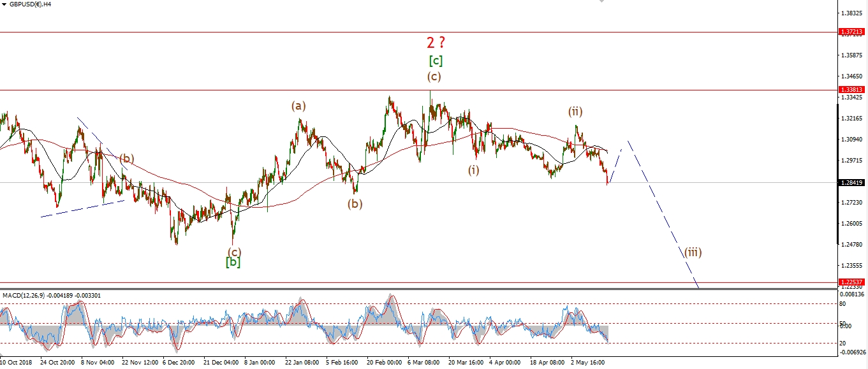
Task: Select the 21 Dec 04:00 date label
Action: click(220, 362)
